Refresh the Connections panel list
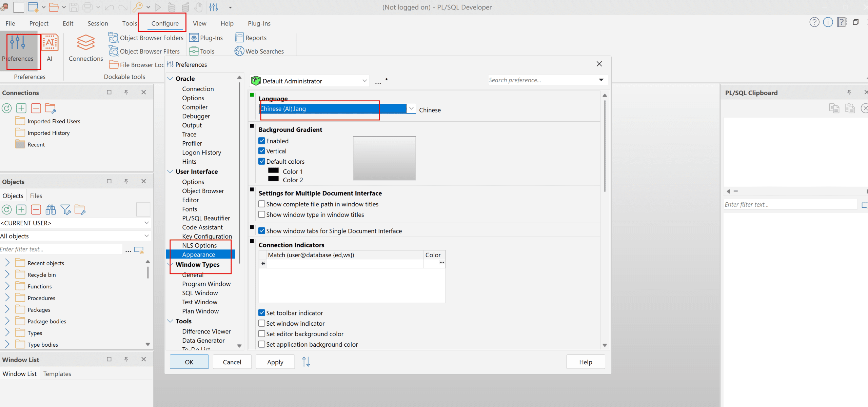This screenshot has width=868, height=407. pos(7,108)
